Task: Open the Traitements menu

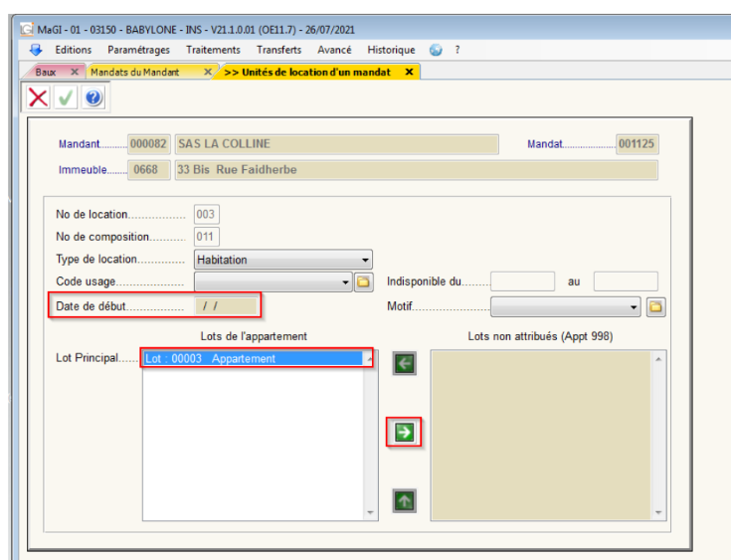Action: pos(213,50)
